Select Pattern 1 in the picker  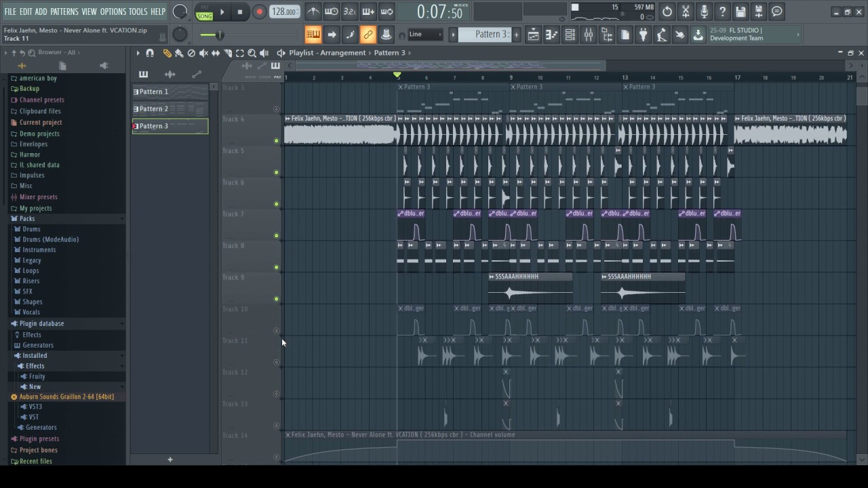click(x=170, y=91)
